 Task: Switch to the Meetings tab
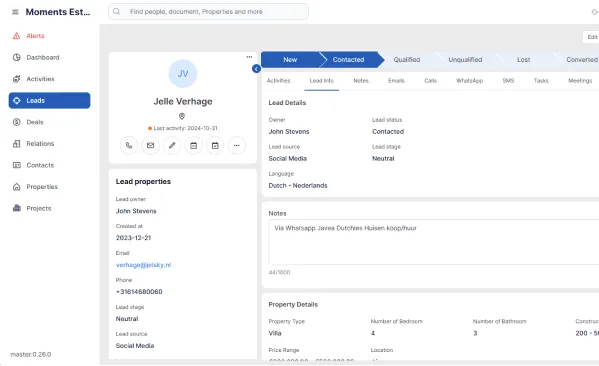click(x=580, y=81)
